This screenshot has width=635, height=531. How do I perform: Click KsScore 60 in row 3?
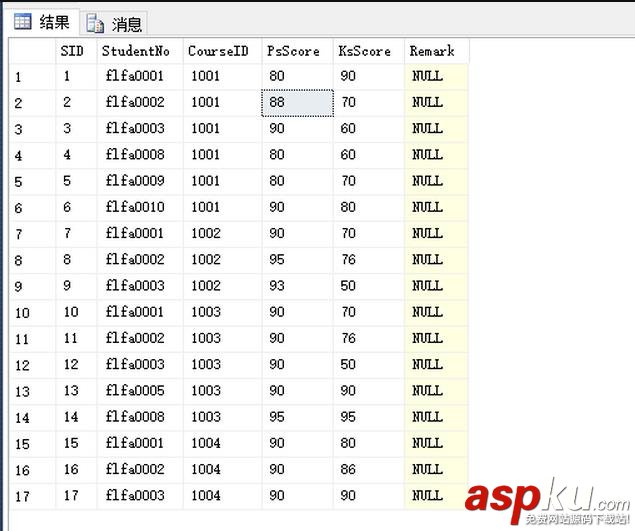point(369,129)
